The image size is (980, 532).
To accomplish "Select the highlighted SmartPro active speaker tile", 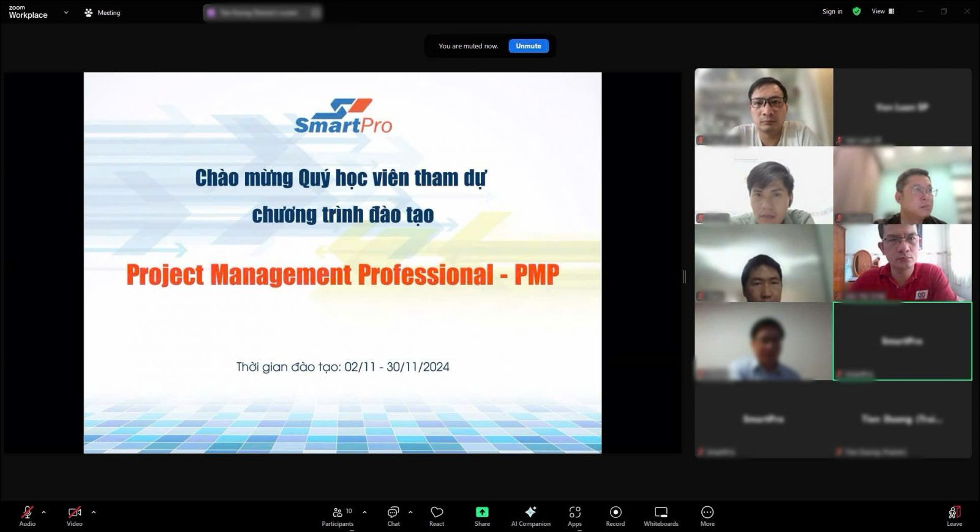I will click(x=902, y=341).
